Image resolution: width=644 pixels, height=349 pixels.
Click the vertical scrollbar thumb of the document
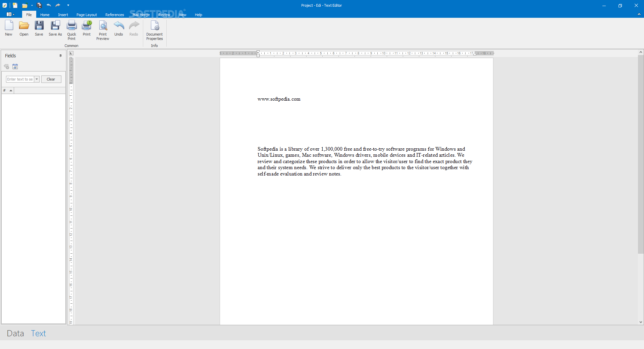[x=641, y=154]
